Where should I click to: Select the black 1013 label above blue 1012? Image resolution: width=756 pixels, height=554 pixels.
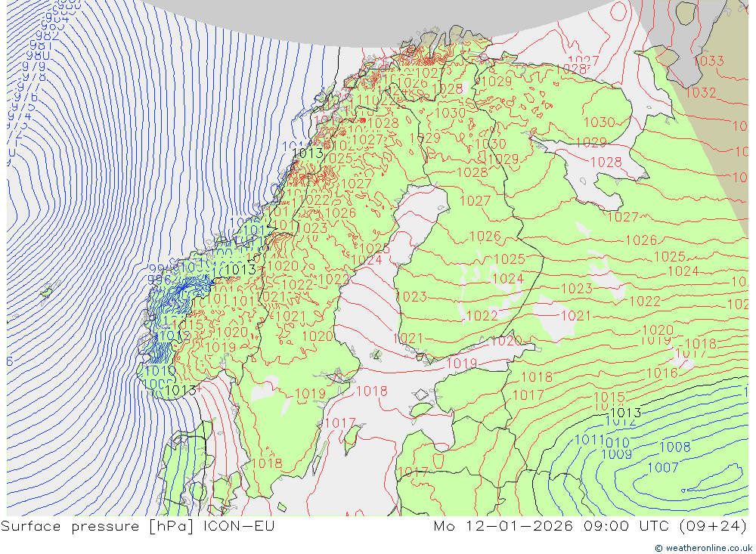pos(626,412)
